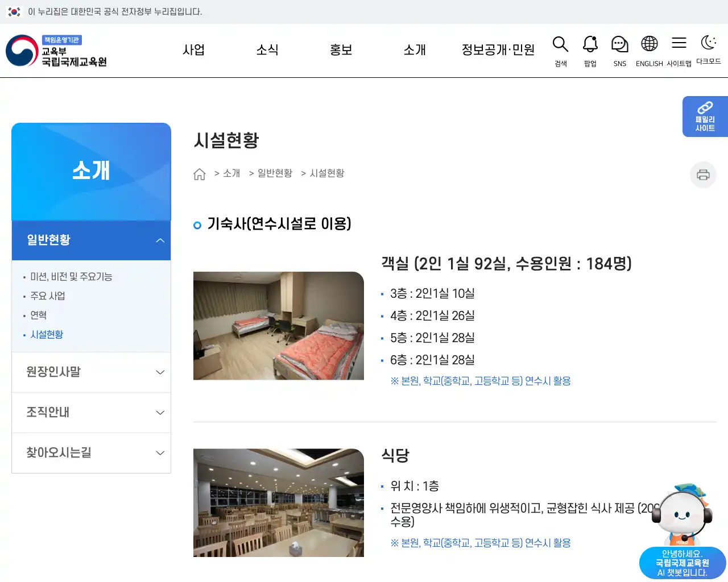Collapse the 일반현황 sidebar section
The width and height of the screenshot is (728, 582).
tap(91, 240)
